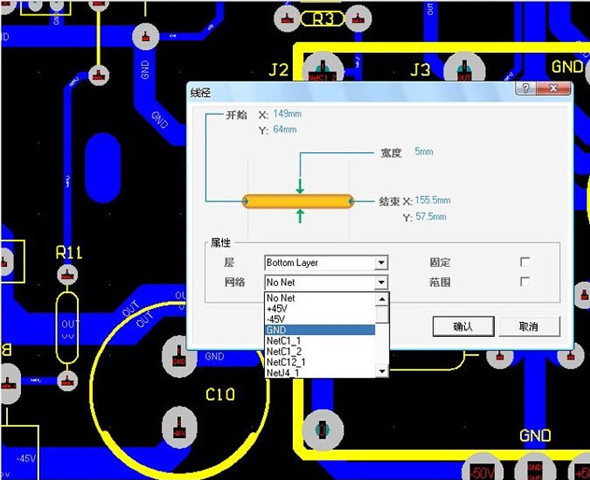Toggle the 范围 checkbox
Image resolution: width=590 pixels, height=480 pixels.
(525, 282)
